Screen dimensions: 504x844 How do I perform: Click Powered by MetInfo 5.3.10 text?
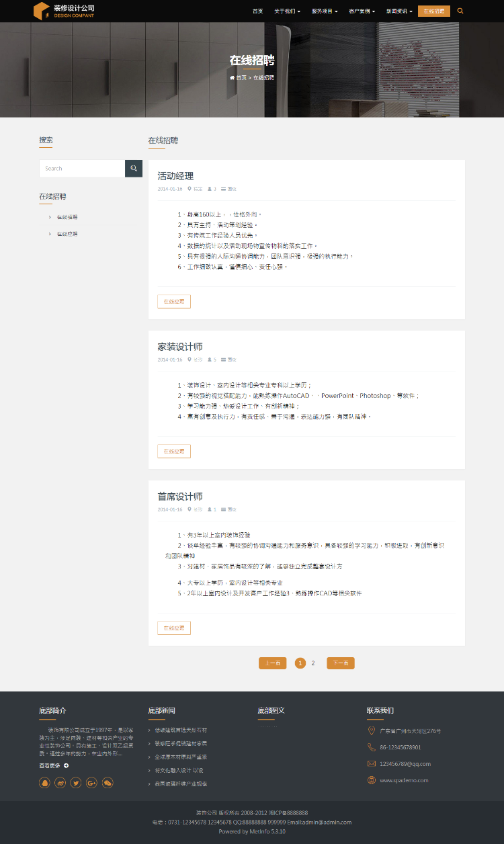252,831
